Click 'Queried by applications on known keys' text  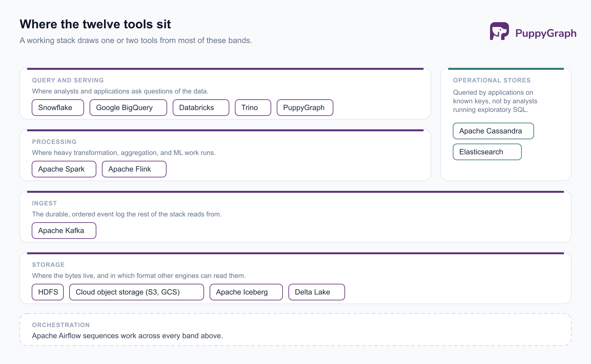(x=495, y=101)
